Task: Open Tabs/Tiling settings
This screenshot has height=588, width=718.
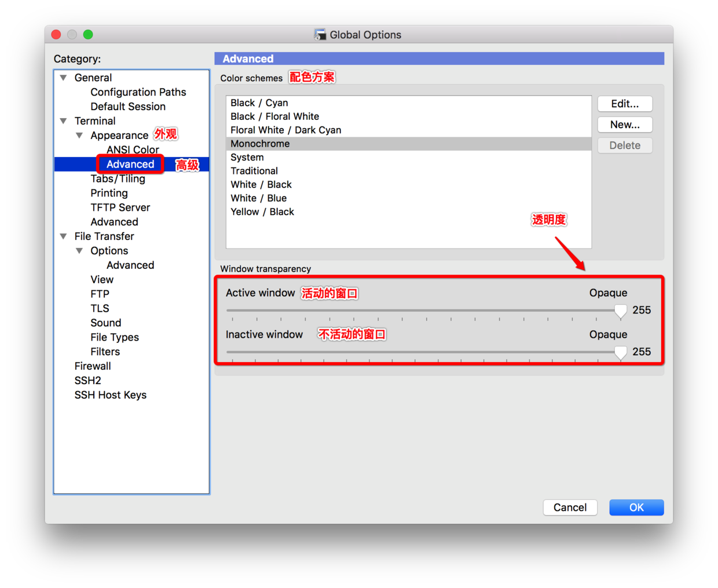Action: point(118,178)
